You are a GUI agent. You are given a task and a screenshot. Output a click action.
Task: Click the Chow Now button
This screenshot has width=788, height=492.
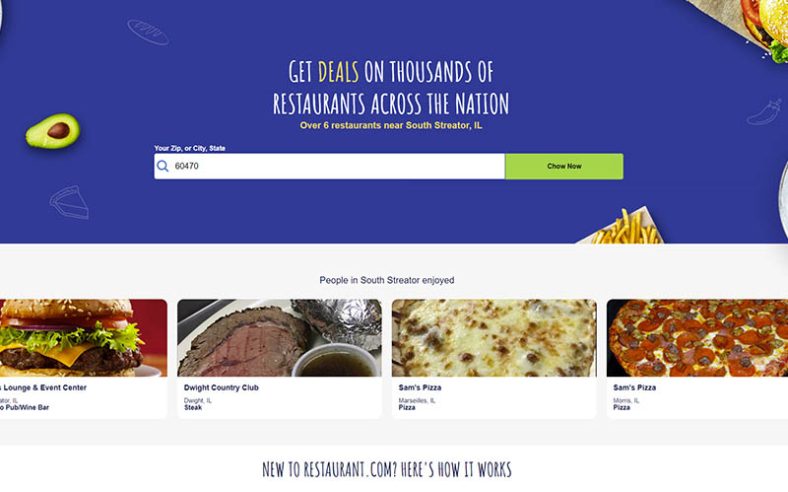(x=564, y=166)
